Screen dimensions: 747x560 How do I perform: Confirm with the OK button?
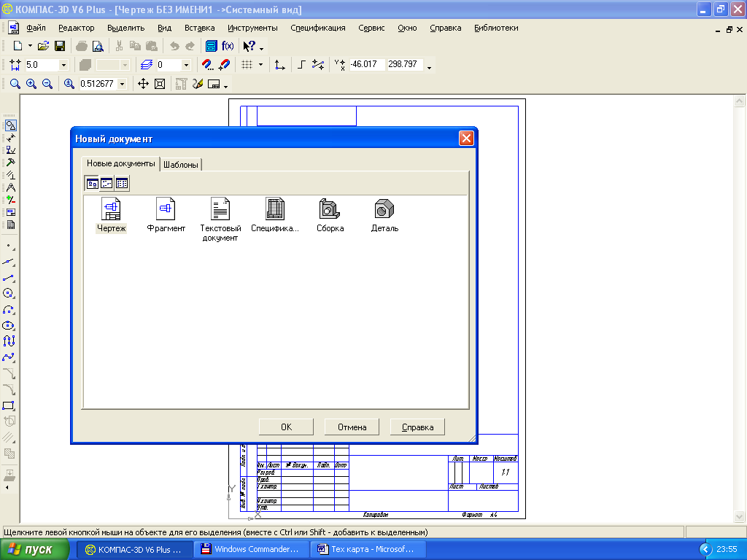[286, 427]
